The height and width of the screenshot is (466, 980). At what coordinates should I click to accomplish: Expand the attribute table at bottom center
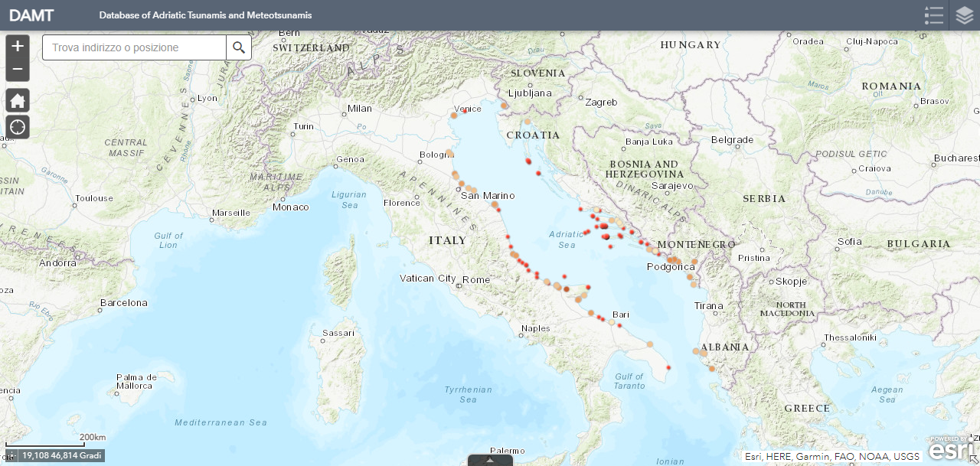pyautogui.click(x=490, y=461)
